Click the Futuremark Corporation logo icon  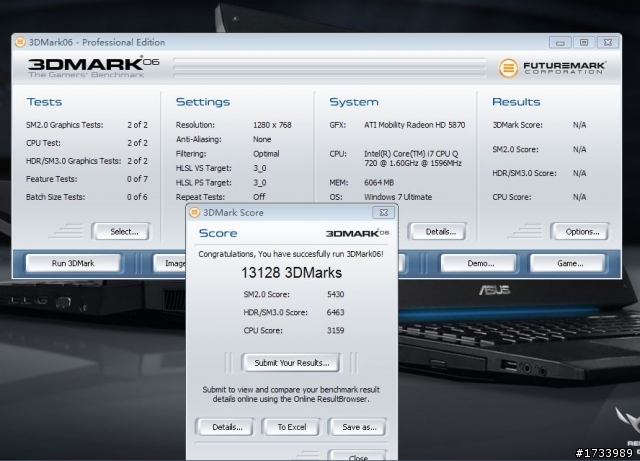pos(508,68)
